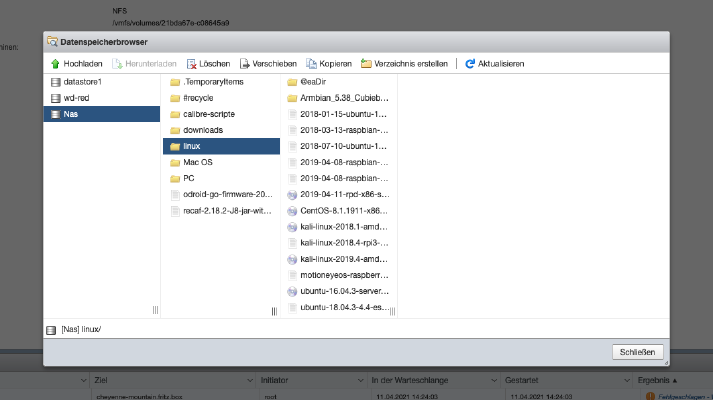Open the downloads folder
Viewport: 713px width, 400px height.
[221, 130]
